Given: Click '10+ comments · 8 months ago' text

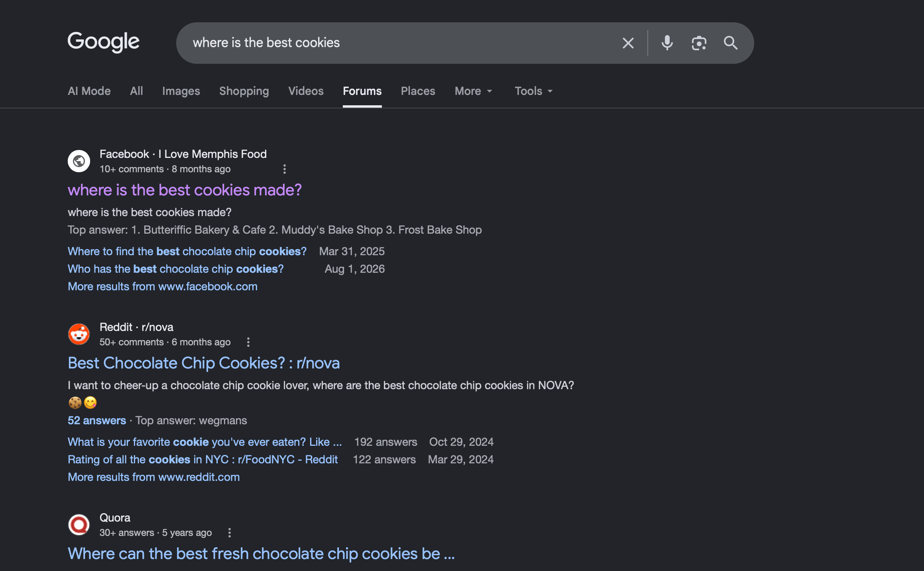Looking at the screenshot, I should coord(165,169).
